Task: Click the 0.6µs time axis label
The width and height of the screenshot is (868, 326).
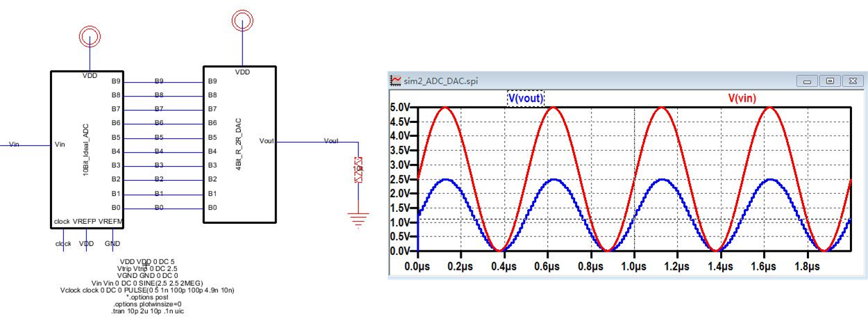Action: tap(548, 266)
